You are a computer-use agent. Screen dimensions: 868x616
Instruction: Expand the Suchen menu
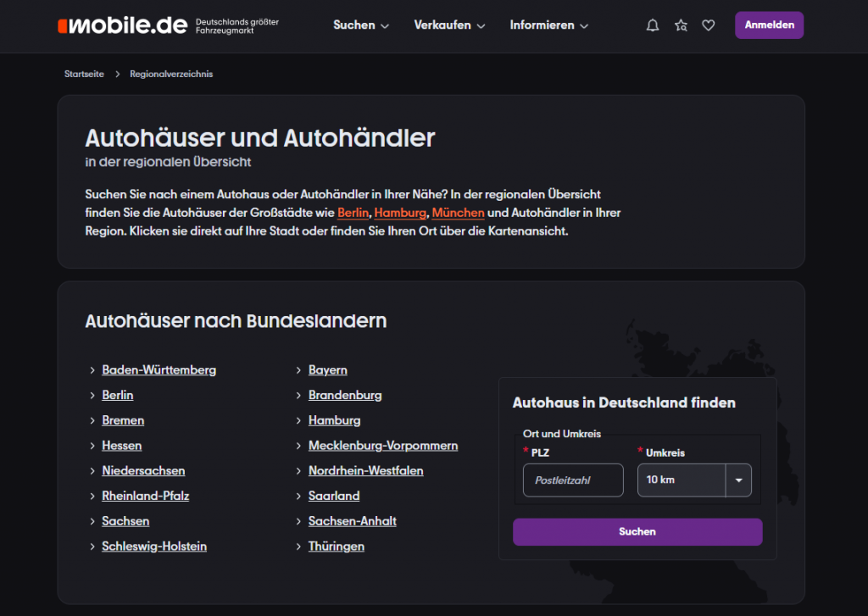(x=361, y=25)
